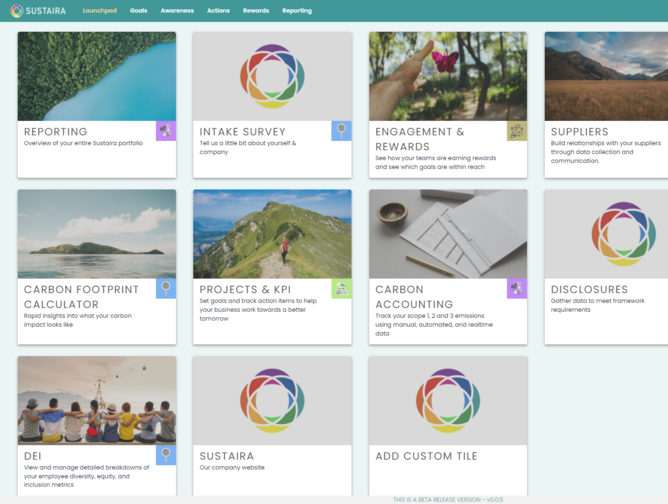Open the Rewards menu item

point(256,11)
